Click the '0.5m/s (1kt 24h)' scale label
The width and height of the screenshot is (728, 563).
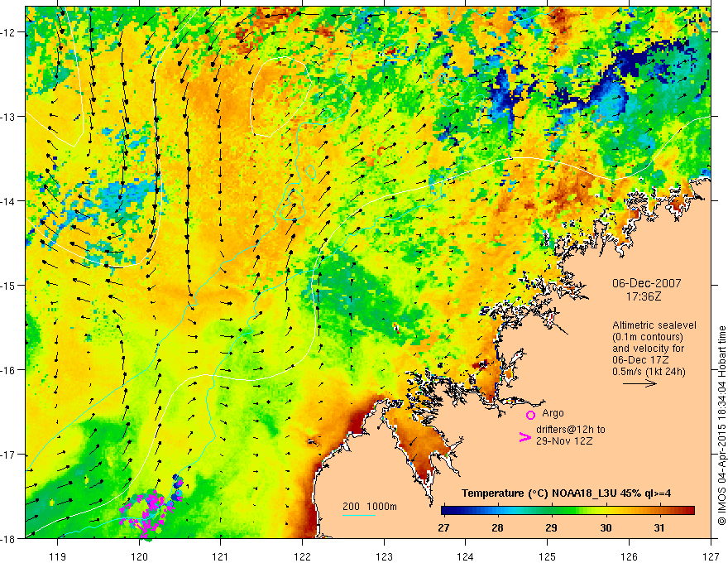click(649, 372)
